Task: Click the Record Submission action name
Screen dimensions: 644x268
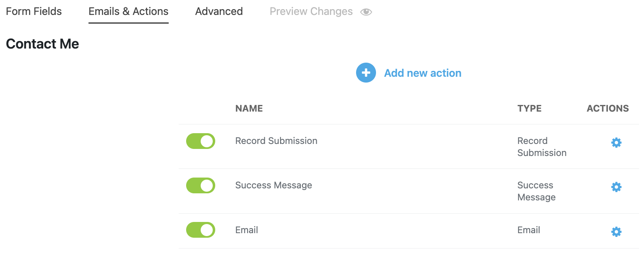Action: 276,141
